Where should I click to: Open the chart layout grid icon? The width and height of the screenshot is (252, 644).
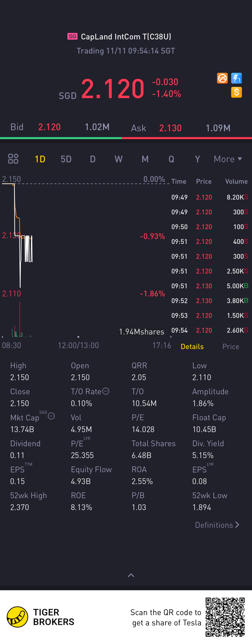(x=13, y=159)
